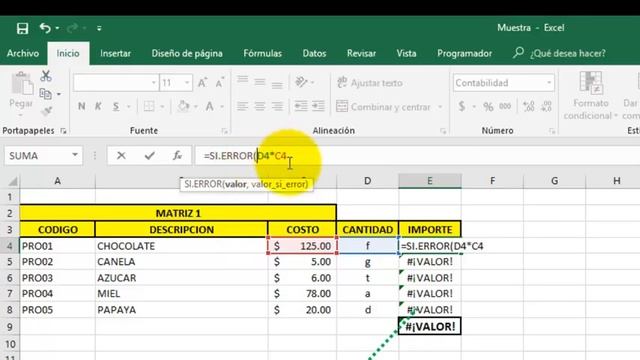Align text right icon
This screenshot has height=360, width=640.
pyautogui.click(x=277, y=107)
